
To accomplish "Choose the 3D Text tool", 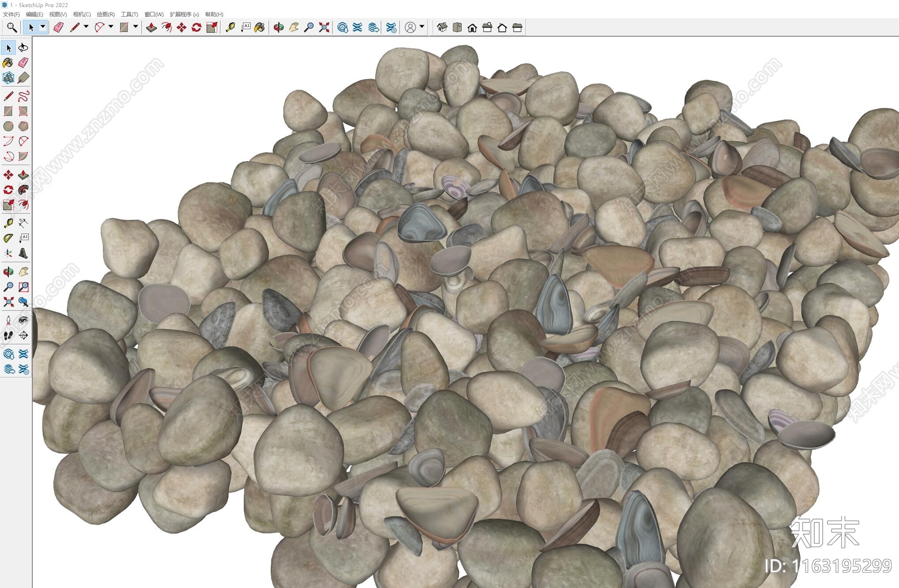I will coord(23,253).
